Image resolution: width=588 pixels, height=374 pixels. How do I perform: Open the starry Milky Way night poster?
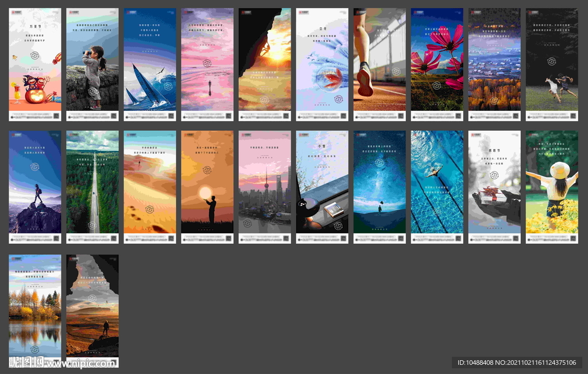tap(379, 187)
